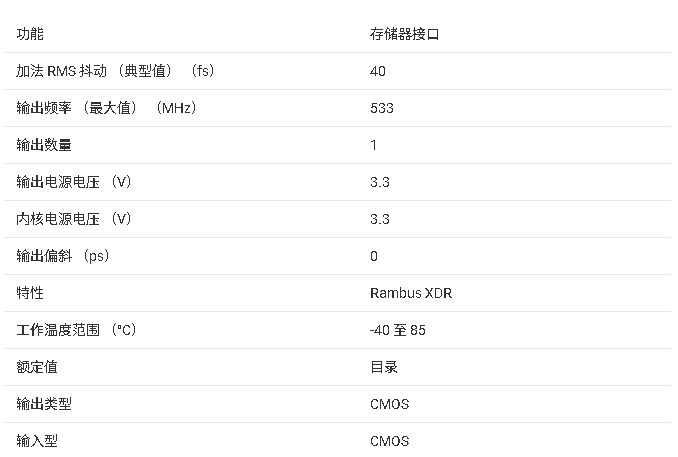Select the 存储器接口 value text

(x=404, y=34)
